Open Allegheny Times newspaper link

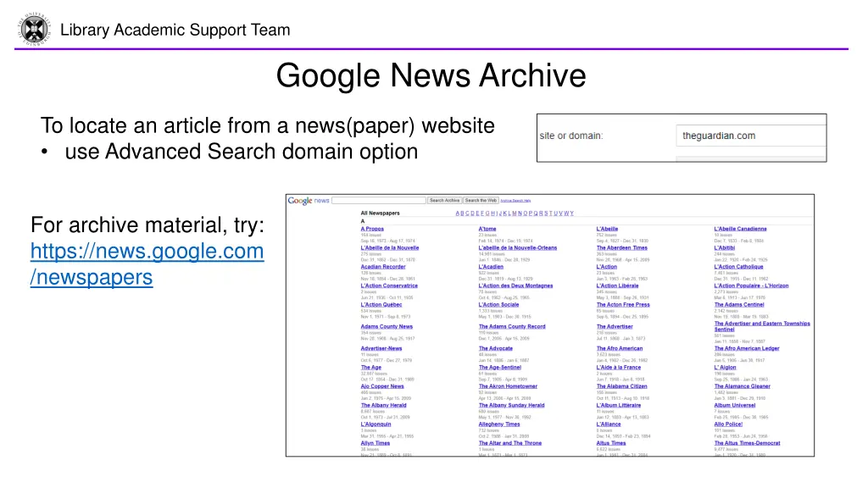coord(499,424)
